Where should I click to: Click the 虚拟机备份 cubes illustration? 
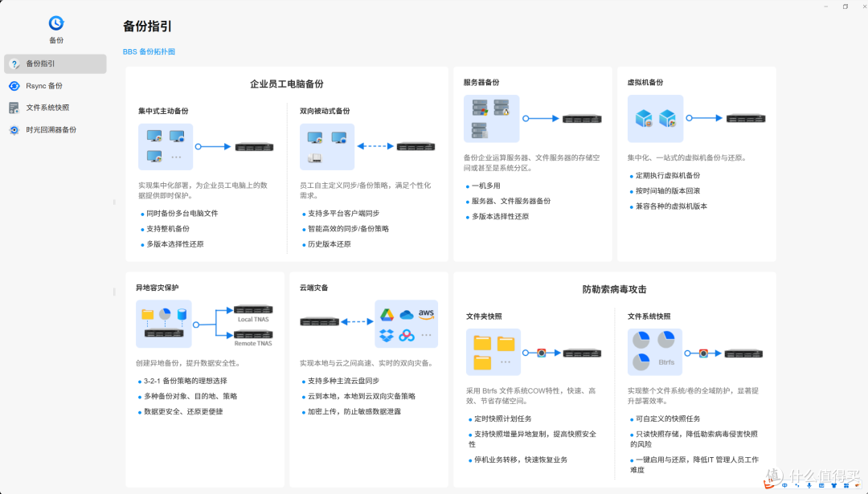point(656,118)
